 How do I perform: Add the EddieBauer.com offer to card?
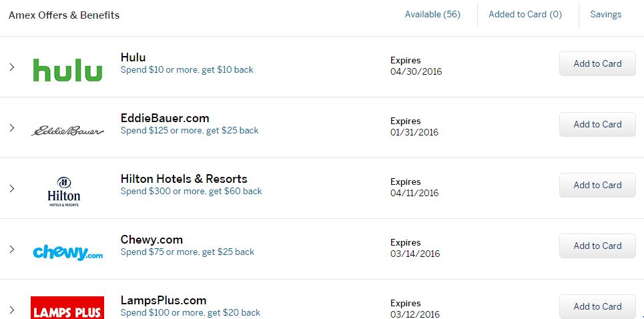click(x=597, y=125)
